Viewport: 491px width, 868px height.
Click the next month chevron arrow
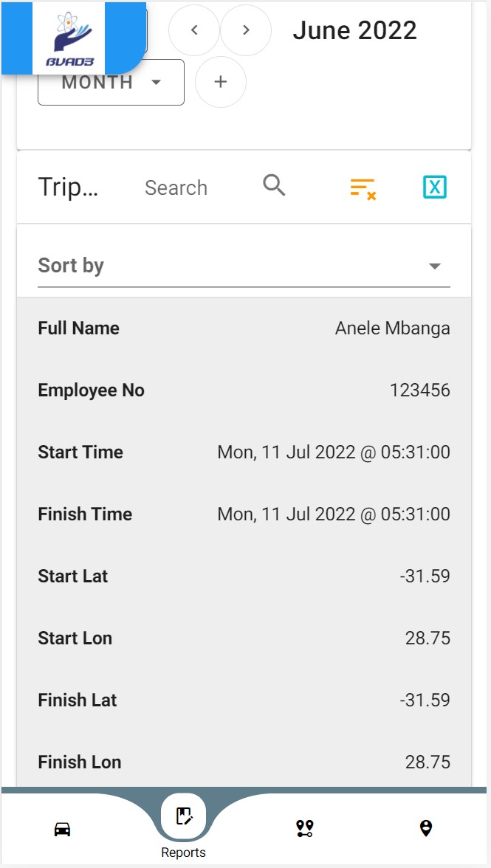(x=246, y=30)
